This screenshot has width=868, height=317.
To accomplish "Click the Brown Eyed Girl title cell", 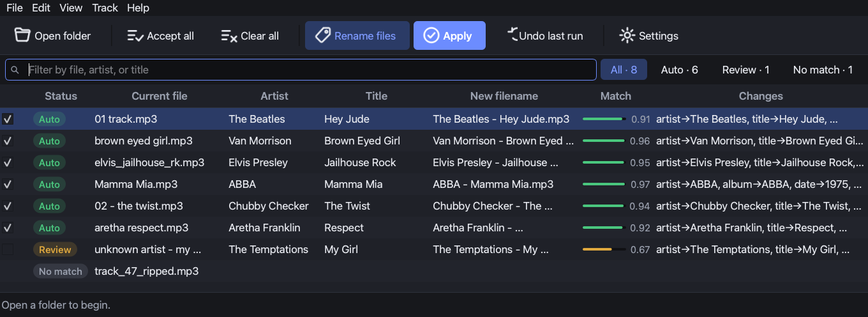I will pyautogui.click(x=362, y=141).
